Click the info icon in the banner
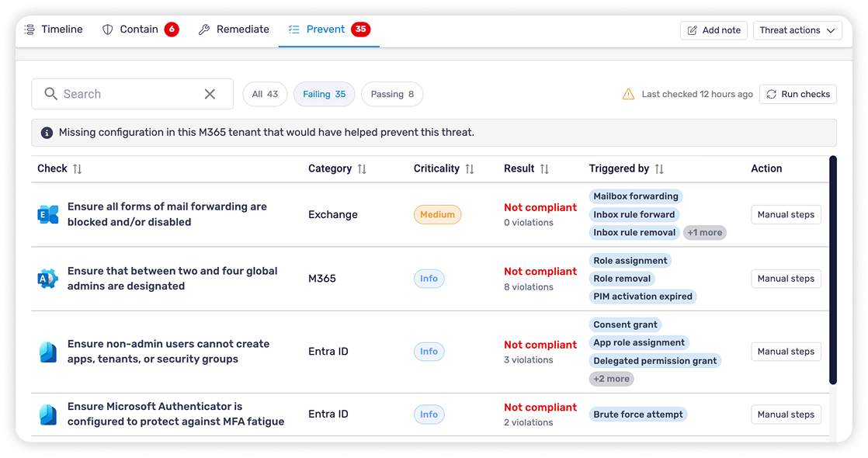The width and height of the screenshot is (868, 458). (47, 133)
